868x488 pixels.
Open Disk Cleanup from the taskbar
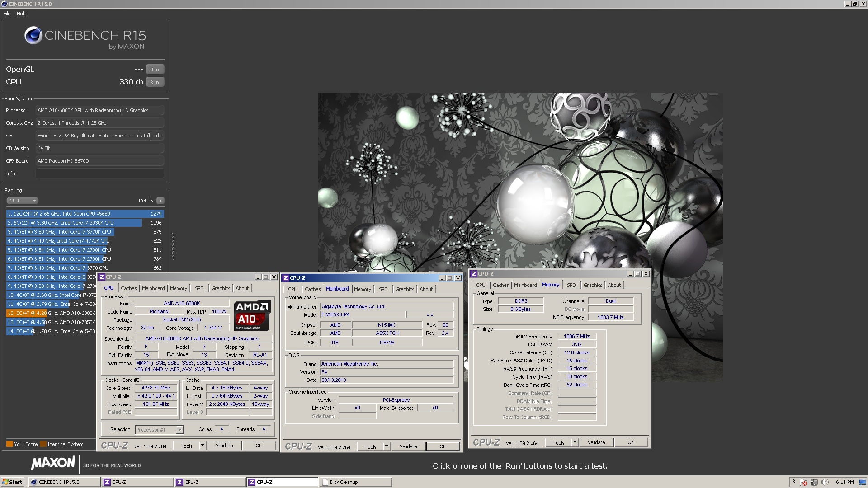[x=355, y=482]
